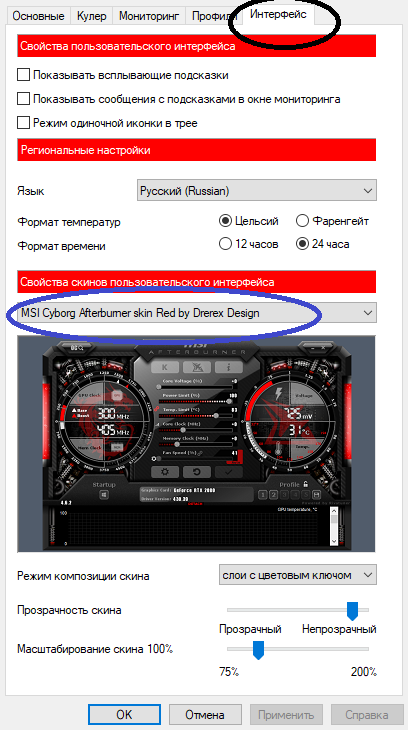Viewport: 408px width, 730px height.
Task: Toggle hints in monitoring window checkbox
Action: (x=179, y=99)
